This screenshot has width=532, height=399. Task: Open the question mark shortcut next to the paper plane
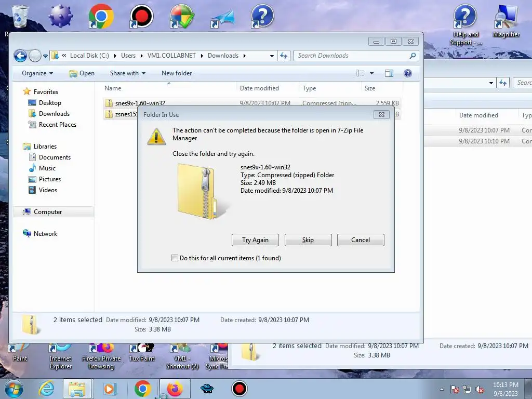[262, 16]
